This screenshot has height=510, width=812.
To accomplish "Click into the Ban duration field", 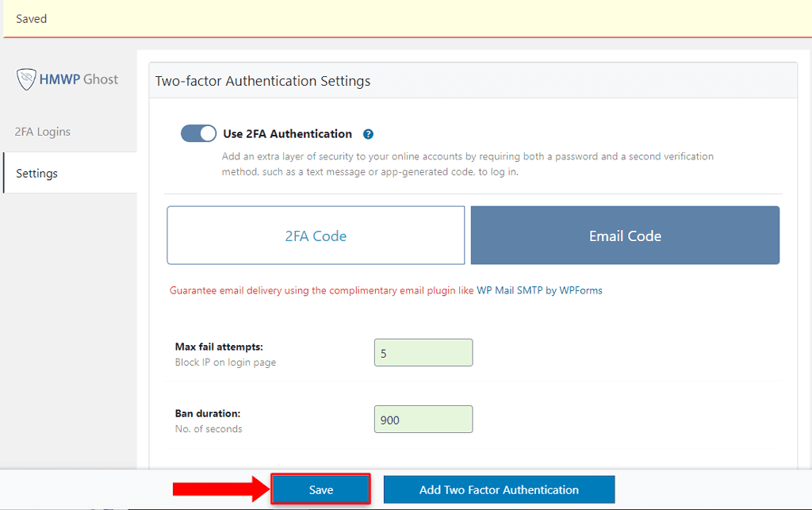I will [423, 420].
